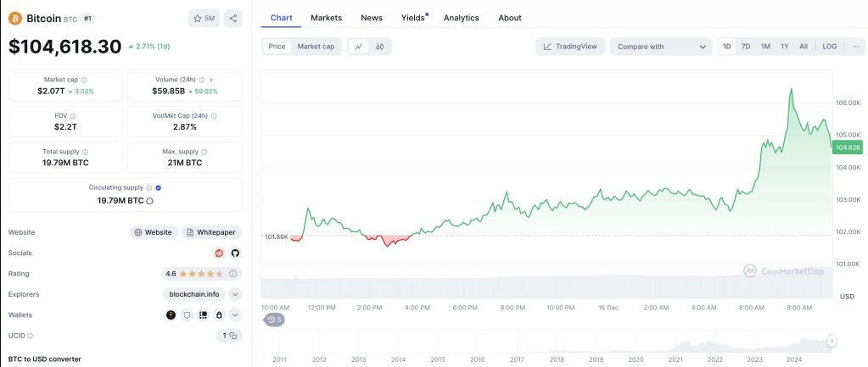Open Total supply info icon
The image size is (868, 367).
pos(85,152)
